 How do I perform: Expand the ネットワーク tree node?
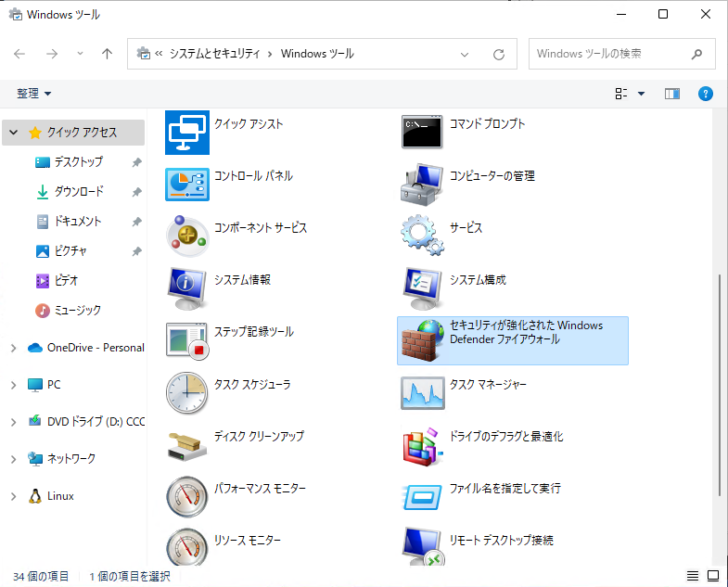click(x=14, y=459)
